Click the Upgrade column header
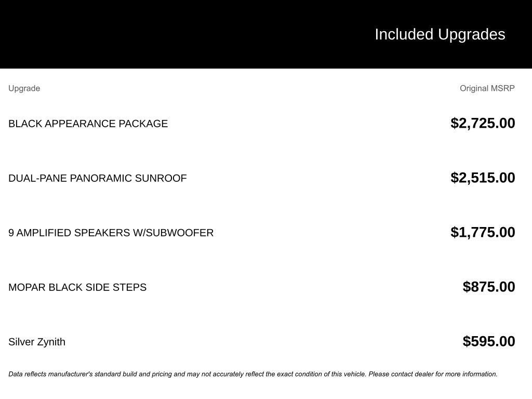This screenshot has height=399, width=532. 24,88
